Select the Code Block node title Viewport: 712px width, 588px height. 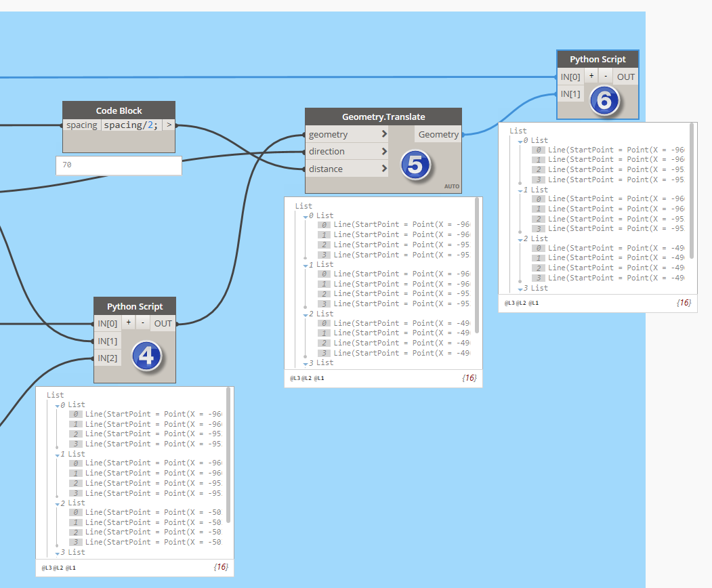click(x=119, y=110)
